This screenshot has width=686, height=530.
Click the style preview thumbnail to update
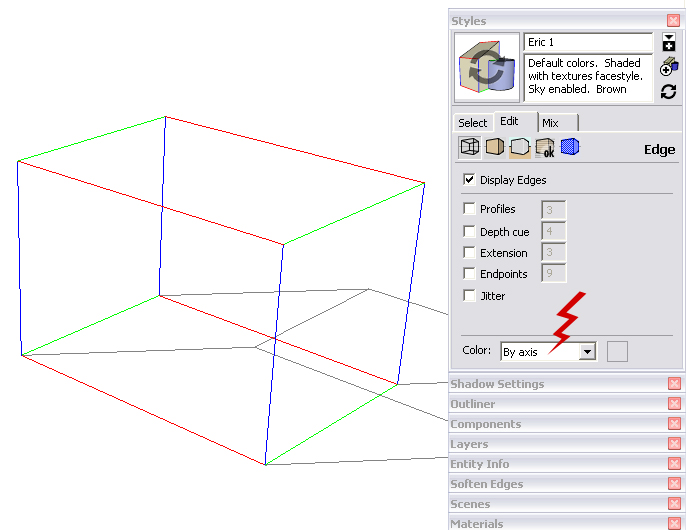click(x=486, y=67)
